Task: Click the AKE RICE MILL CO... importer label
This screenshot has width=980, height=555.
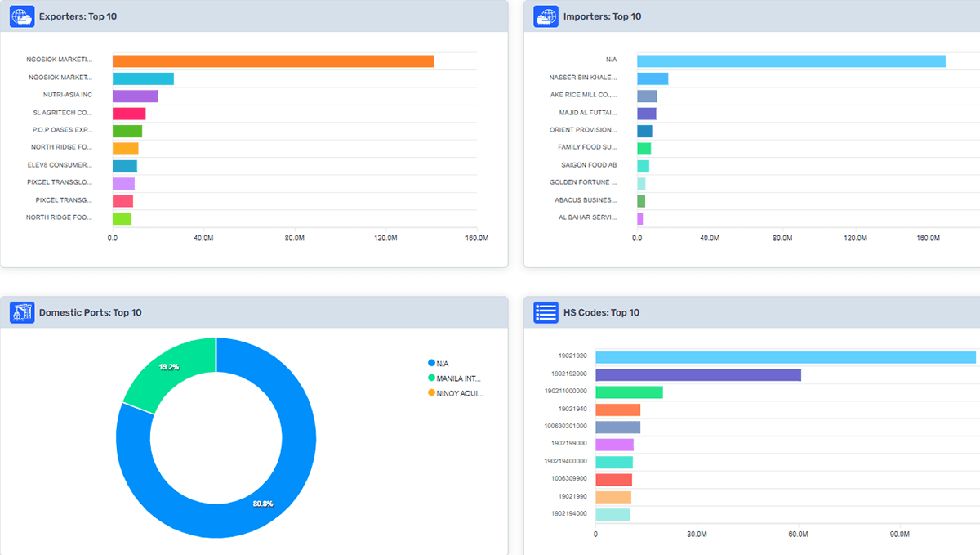Action: (583, 96)
